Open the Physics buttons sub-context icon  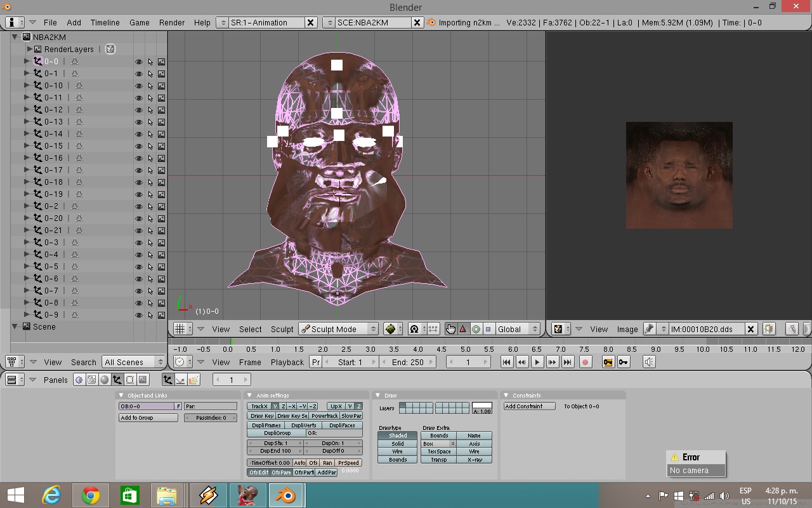180,380
